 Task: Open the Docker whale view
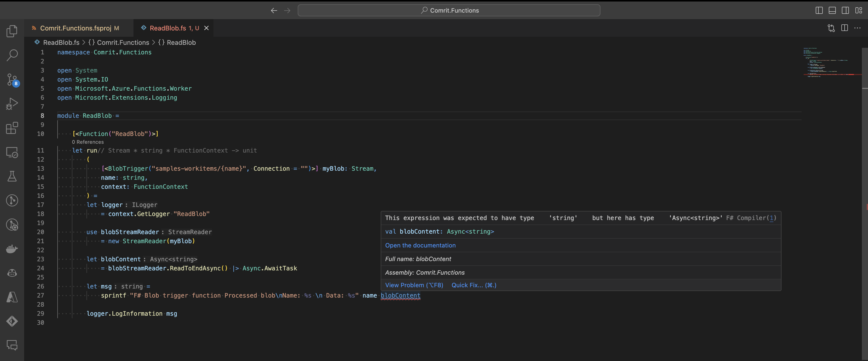[12, 249]
